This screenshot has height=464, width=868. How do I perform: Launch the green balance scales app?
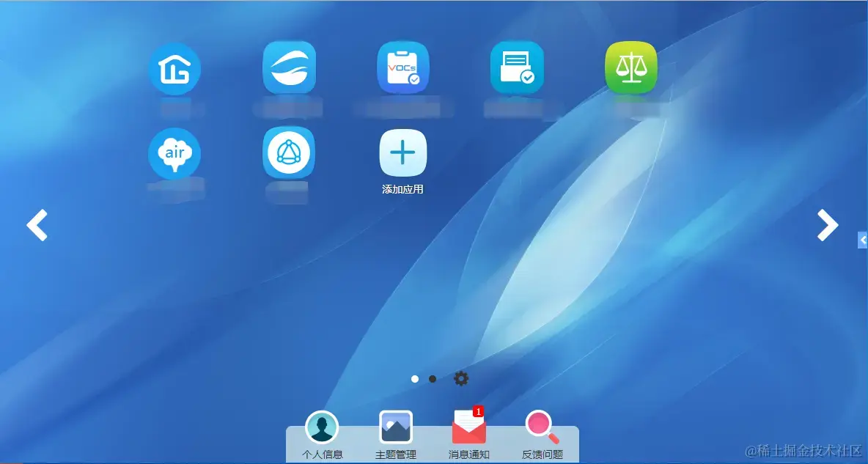click(631, 67)
